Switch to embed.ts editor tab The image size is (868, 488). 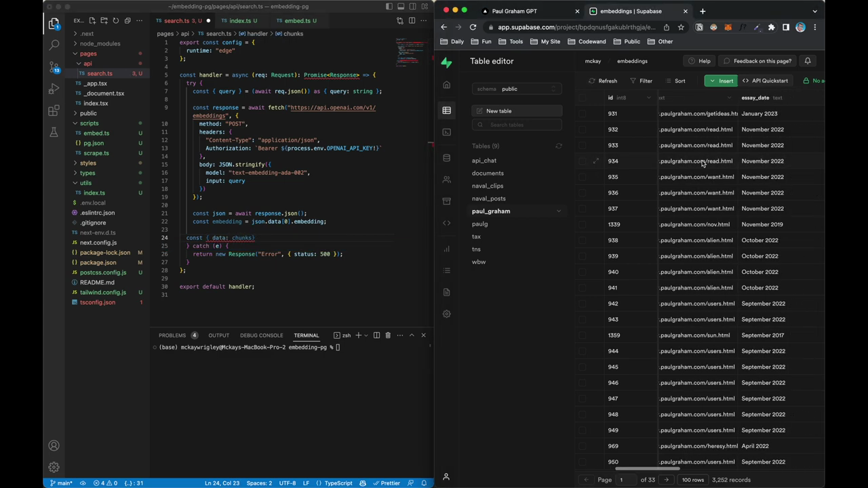(297, 21)
